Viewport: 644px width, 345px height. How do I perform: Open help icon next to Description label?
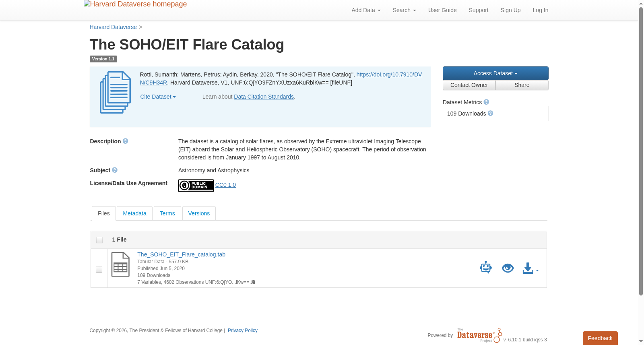[125, 141]
